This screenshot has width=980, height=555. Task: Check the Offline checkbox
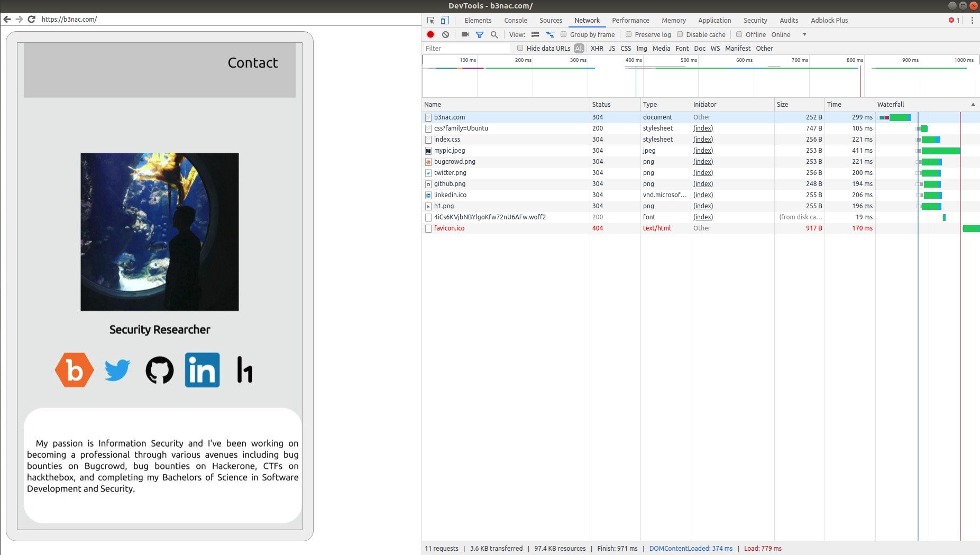coord(739,34)
